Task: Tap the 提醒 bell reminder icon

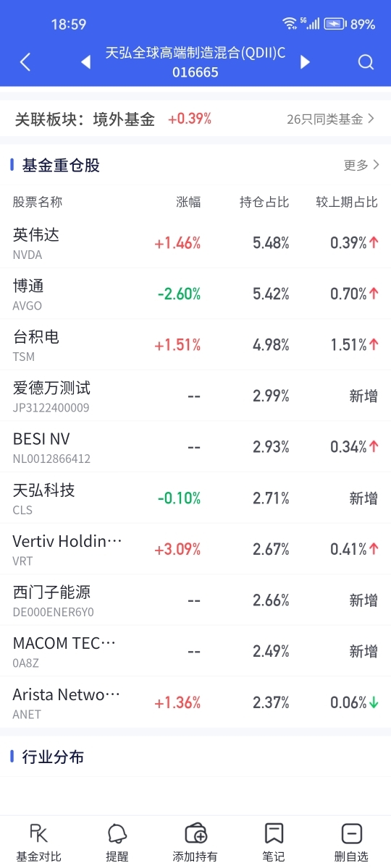Action: 117,843
